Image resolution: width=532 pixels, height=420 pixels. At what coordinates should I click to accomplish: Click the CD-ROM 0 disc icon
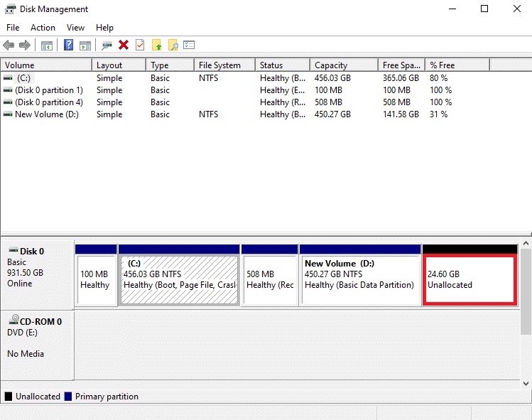[14, 320]
